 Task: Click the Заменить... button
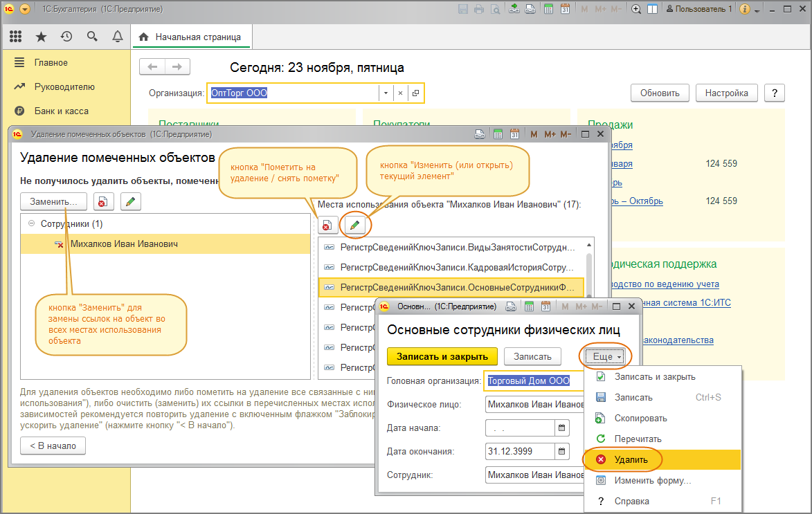(x=53, y=201)
